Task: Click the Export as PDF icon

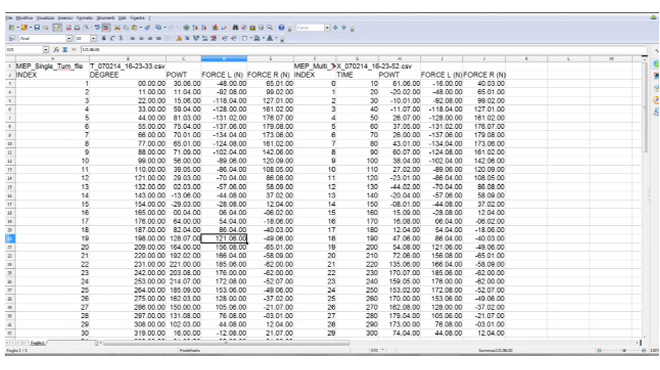Action: (68, 28)
